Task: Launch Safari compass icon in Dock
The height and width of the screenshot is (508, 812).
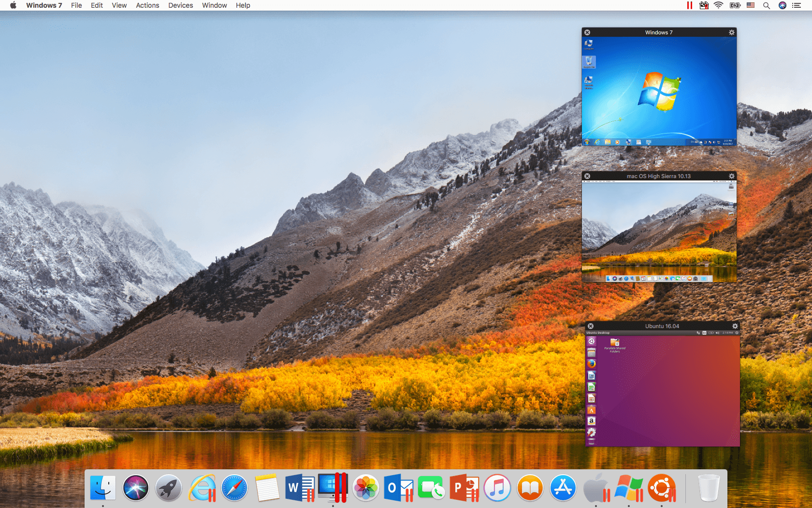Action: 234,488
